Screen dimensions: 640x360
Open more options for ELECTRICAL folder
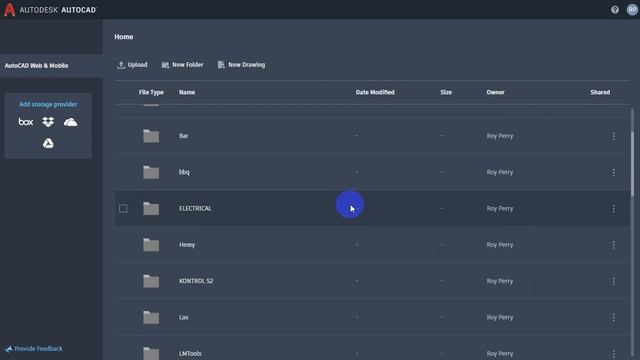[613, 209]
